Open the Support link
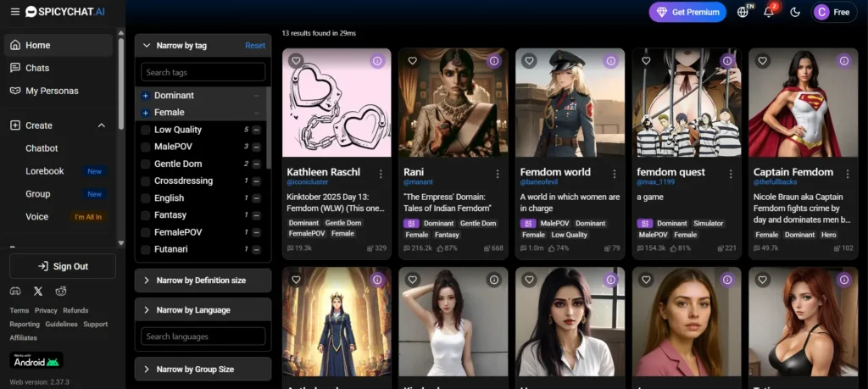This screenshot has height=389, width=868. click(x=95, y=325)
